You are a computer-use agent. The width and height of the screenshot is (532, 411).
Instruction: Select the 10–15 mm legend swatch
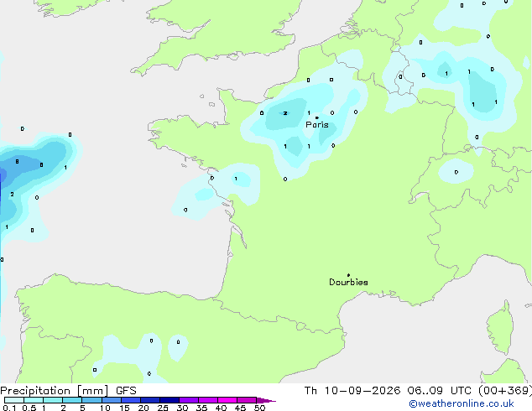point(111,400)
